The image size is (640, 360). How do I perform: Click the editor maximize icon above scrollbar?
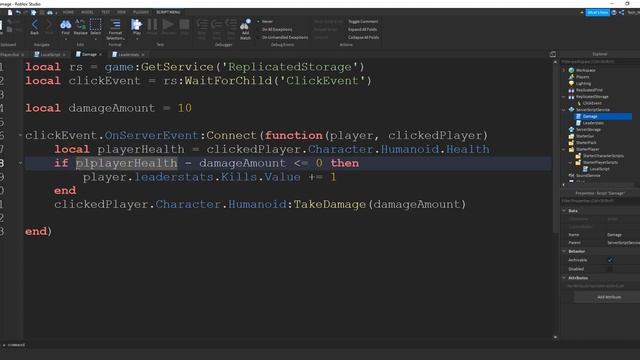pos(553,54)
